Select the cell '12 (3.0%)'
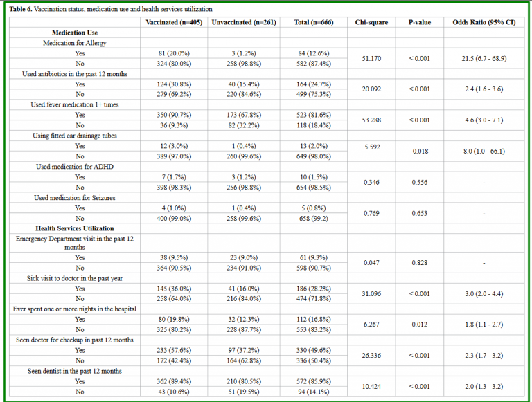 174,146
